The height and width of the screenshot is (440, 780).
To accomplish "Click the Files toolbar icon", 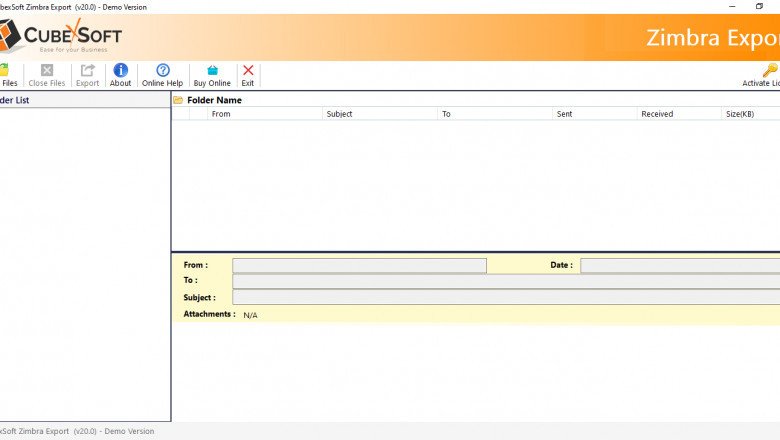I will (4, 70).
